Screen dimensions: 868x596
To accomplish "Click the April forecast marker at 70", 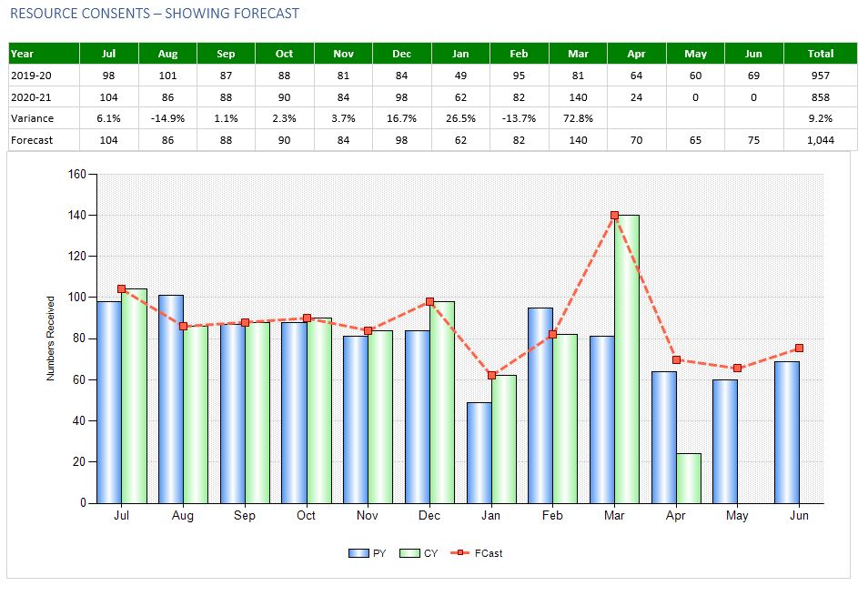I will pyautogui.click(x=676, y=359).
